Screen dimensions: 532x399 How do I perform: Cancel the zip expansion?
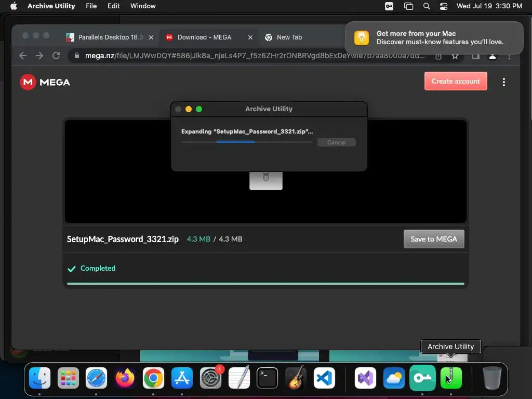coord(336,142)
